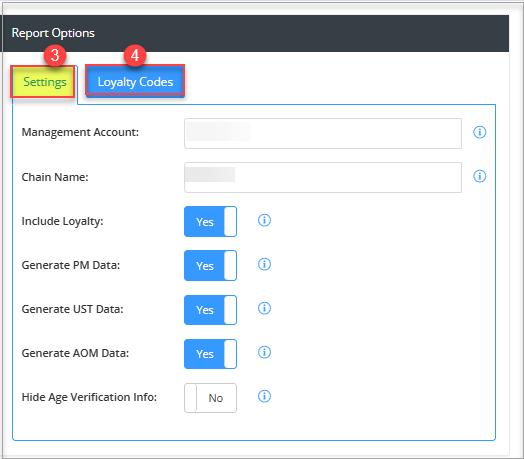Show info tooltip next to Chain Name
524x459 pixels.
pyautogui.click(x=480, y=176)
